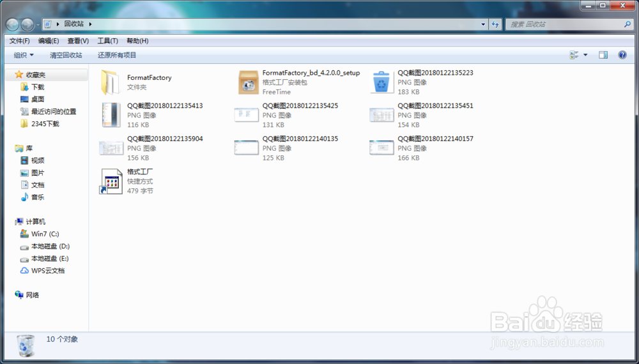Click 回收站 in the address path
The image size is (639, 364).
click(x=73, y=24)
